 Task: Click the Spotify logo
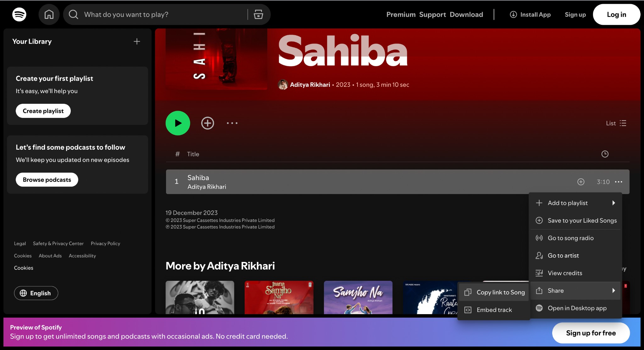click(19, 14)
